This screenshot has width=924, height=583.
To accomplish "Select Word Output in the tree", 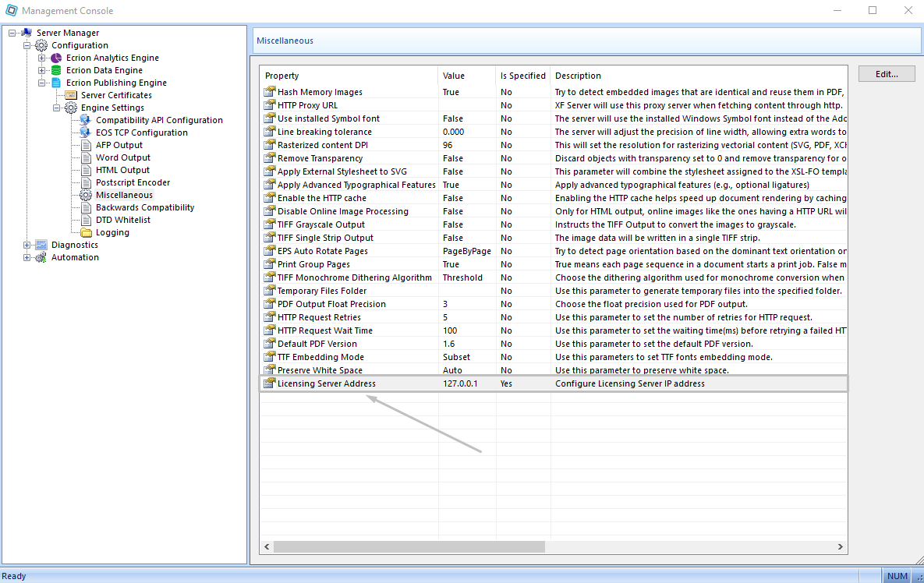I will (123, 157).
